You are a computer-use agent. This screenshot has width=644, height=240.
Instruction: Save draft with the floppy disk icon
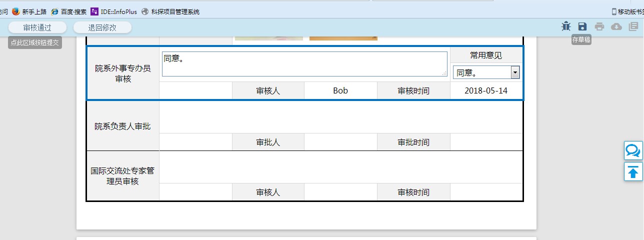[x=582, y=27]
